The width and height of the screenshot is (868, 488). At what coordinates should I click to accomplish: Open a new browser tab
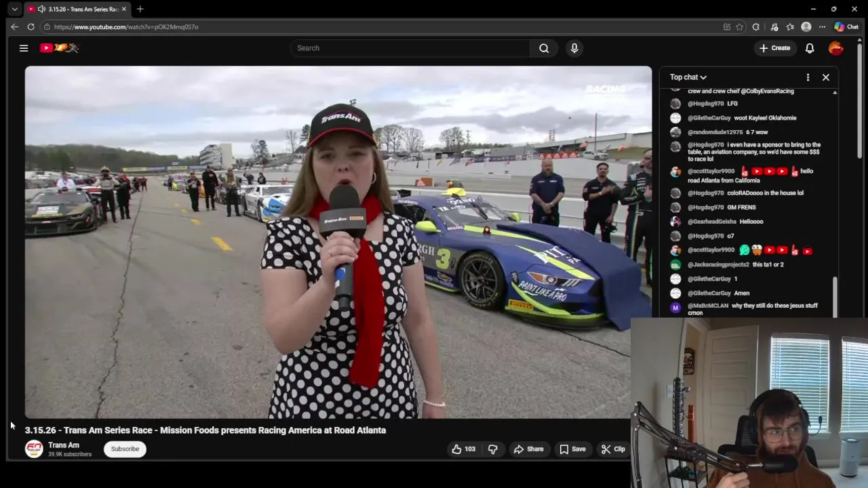140,9
